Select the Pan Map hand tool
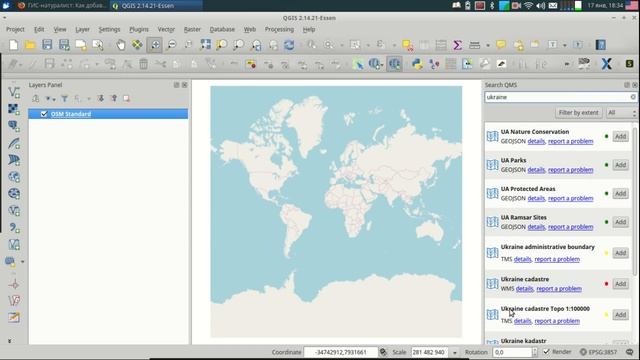This screenshot has width=640, height=360. click(x=121, y=45)
